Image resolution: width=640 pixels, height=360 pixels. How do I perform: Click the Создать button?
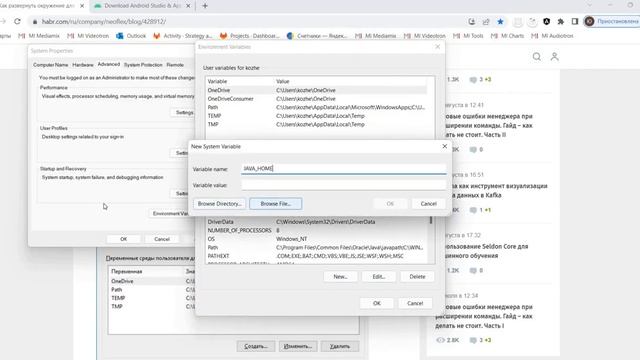pyautogui.click(x=256, y=346)
